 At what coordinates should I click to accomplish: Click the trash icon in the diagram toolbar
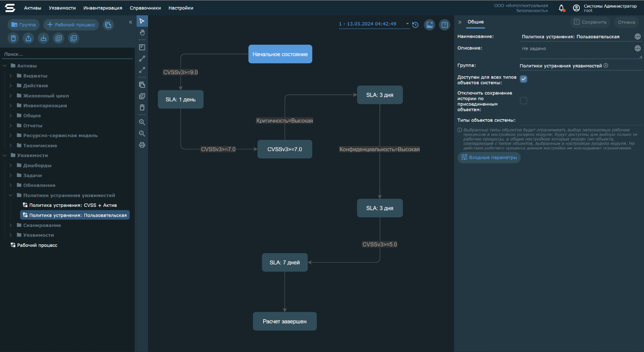tap(142, 107)
